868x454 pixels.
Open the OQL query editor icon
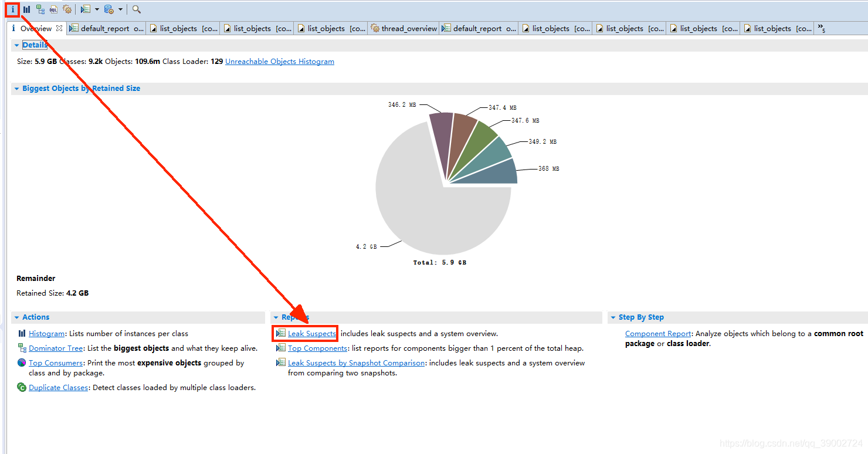tap(53, 9)
